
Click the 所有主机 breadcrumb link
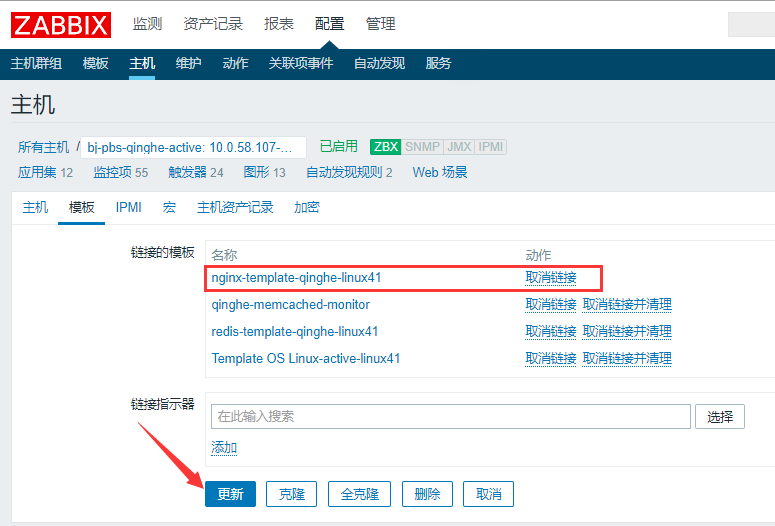[x=43, y=147]
